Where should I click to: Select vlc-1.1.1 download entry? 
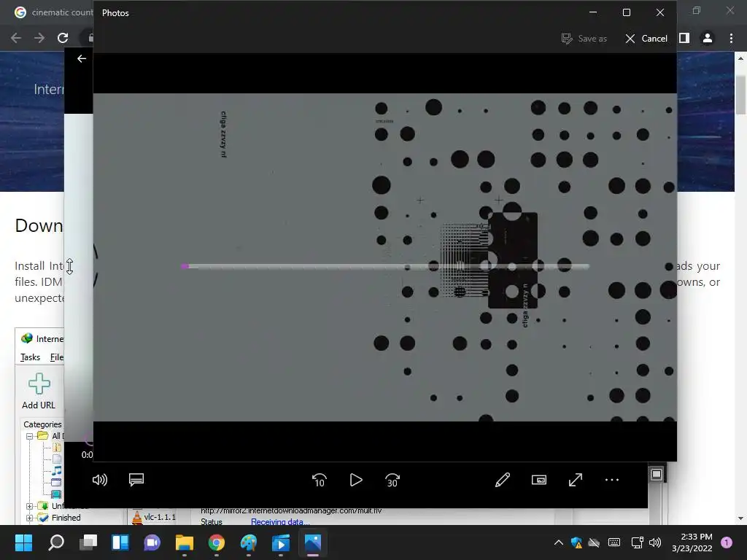[x=154, y=517]
